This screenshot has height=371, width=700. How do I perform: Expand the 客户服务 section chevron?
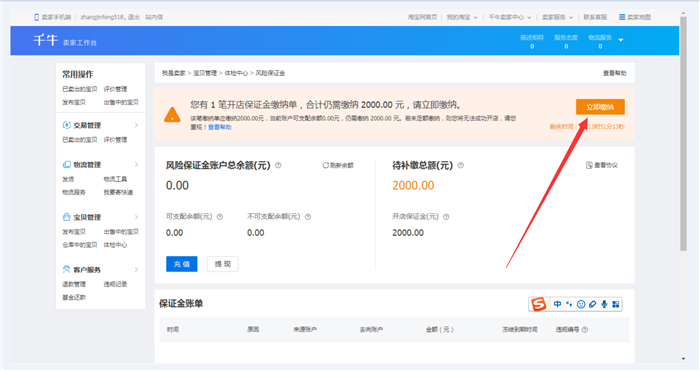[136, 270]
